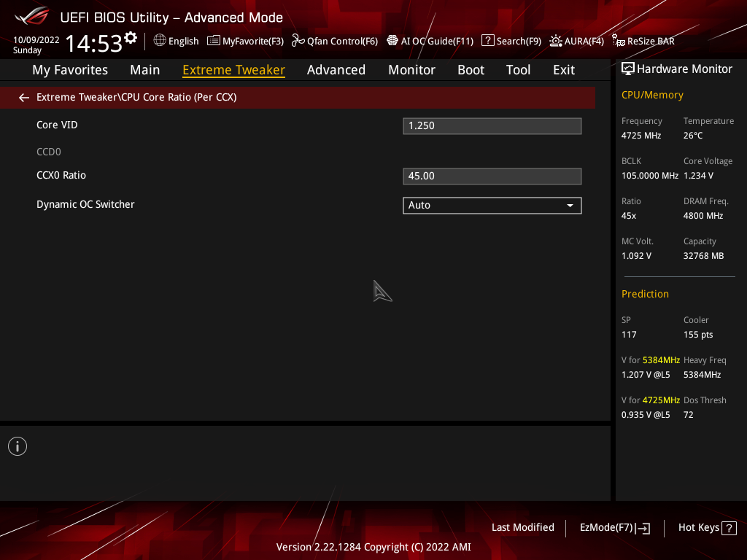Open Qfan Control fan icon

click(298, 41)
